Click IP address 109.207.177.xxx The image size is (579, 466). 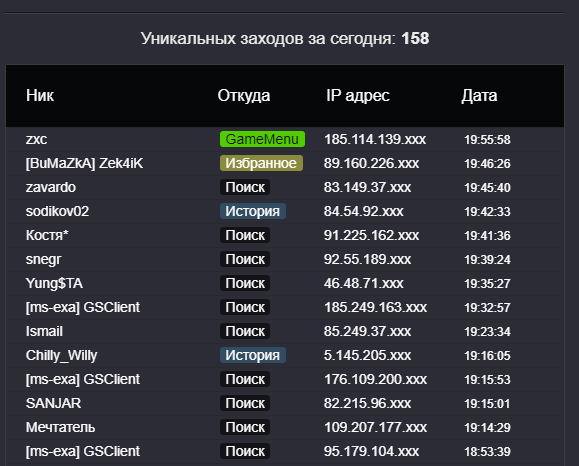pyautogui.click(x=375, y=427)
